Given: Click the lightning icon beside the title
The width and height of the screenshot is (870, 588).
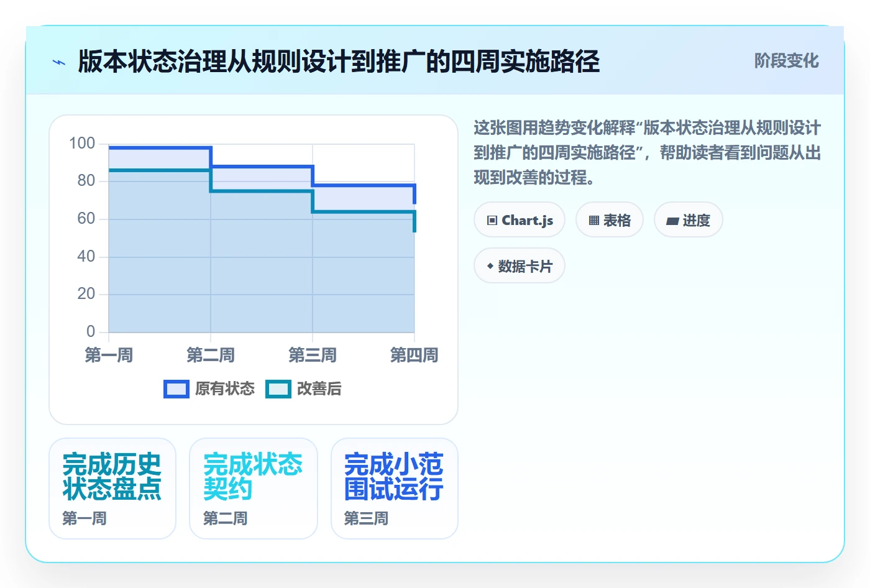Looking at the screenshot, I should pyautogui.click(x=59, y=62).
